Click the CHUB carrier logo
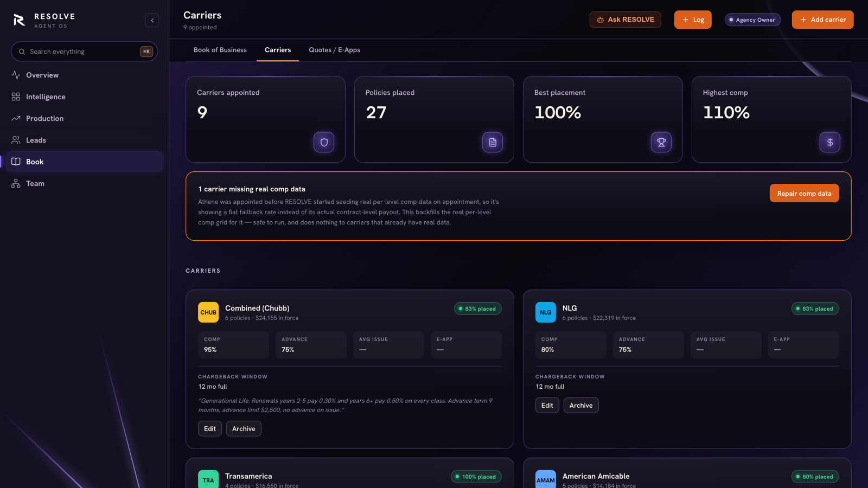The width and height of the screenshot is (868, 488). coord(208,312)
